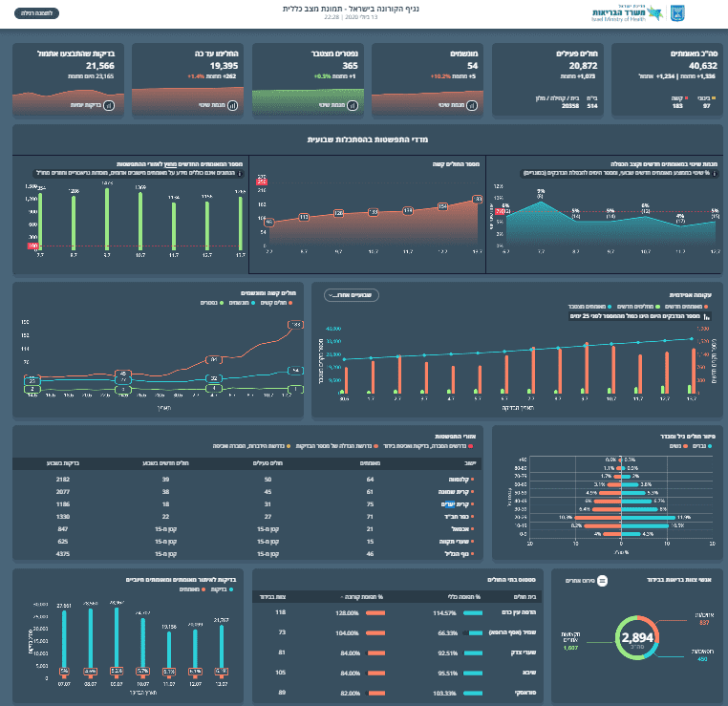
Task: Open the 'שבועיים אחרונים' time range dropdown
Action: 351,295
